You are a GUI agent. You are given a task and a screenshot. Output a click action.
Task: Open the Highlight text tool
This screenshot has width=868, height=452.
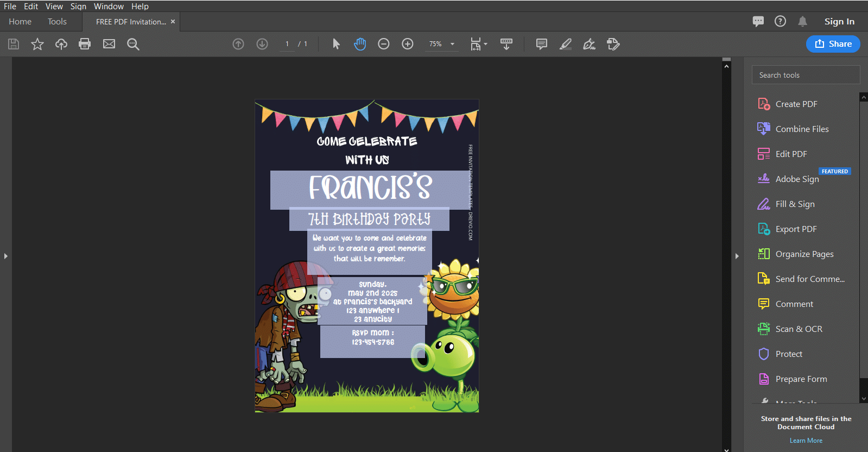(566, 44)
